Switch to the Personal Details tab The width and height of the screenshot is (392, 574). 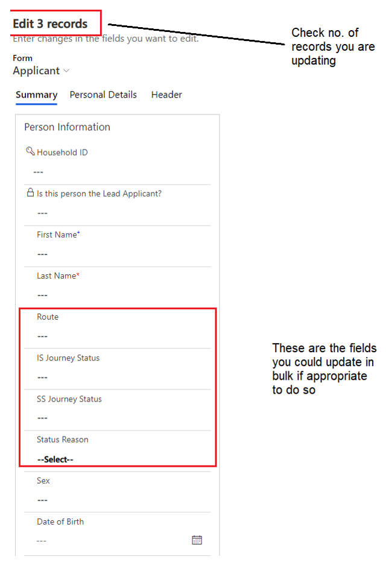click(103, 95)
